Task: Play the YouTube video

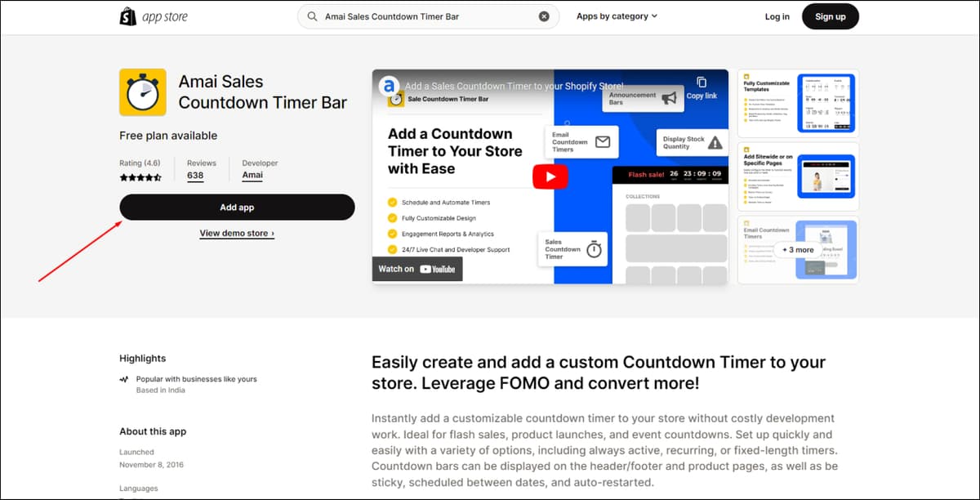Action: (550, 176)
